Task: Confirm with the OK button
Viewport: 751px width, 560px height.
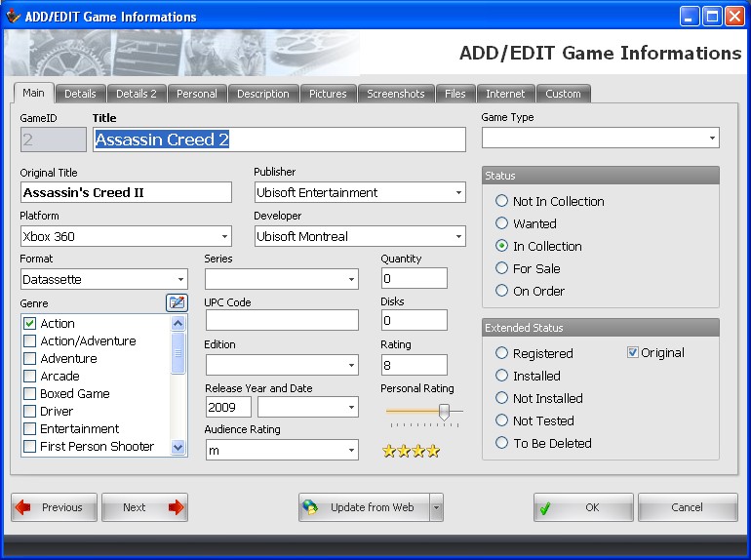Action: coord(583,507)
